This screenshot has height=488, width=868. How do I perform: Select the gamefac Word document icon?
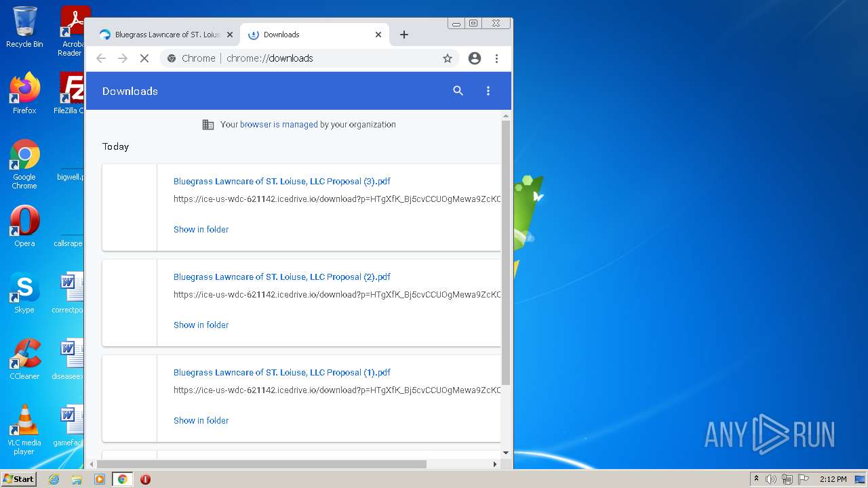pos(68,426)
